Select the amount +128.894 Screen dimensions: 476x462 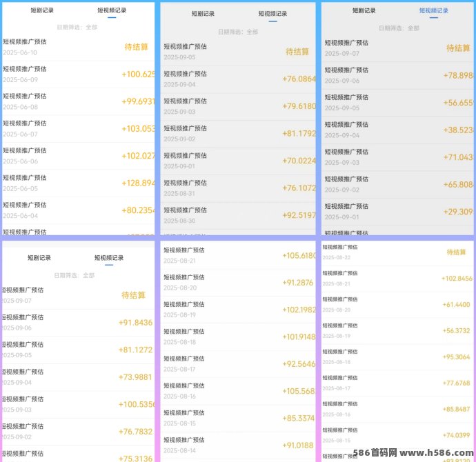(138, 183)
